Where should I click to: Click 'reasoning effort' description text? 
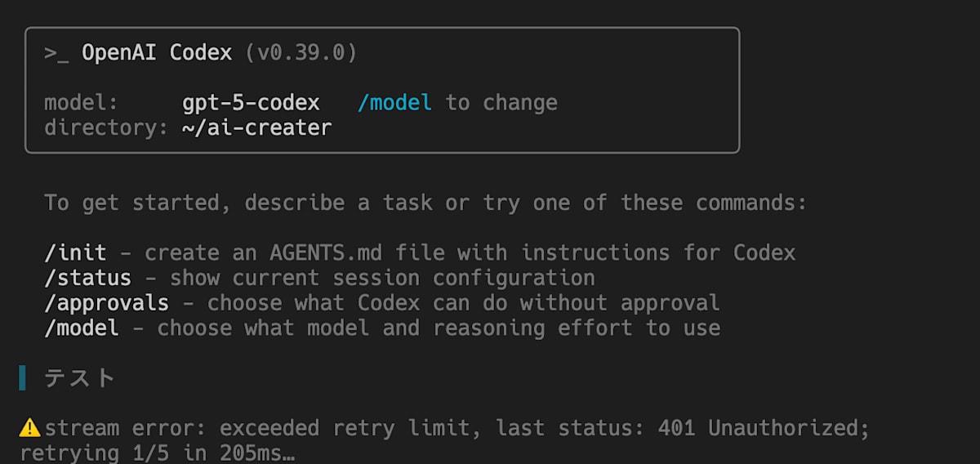(x=532, y=328)
